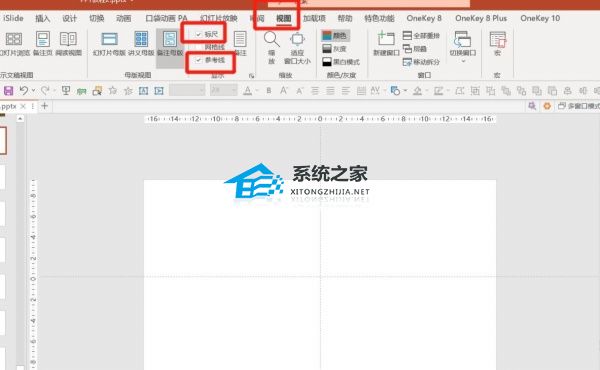The width and height of the screenshot is (600, 370).
Task: Click the Redo arrow icon
Action: tap(45, 91)
